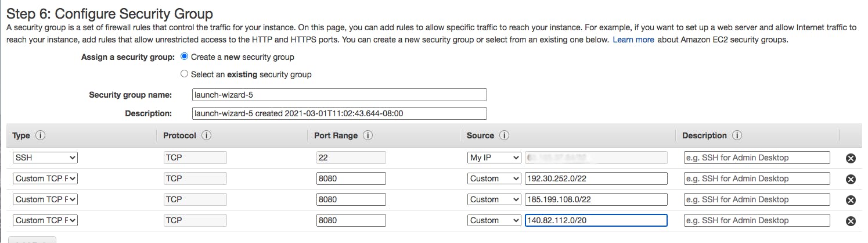
Task: Click the info icon next to Protocol
Action: [206, 135]
